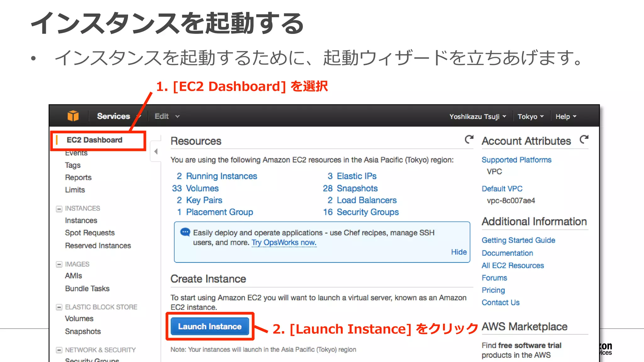Image resolution: width=644 pixels, height=362 pixels.
Task: Click the Launch Instance button
Action: pos(210,326)
